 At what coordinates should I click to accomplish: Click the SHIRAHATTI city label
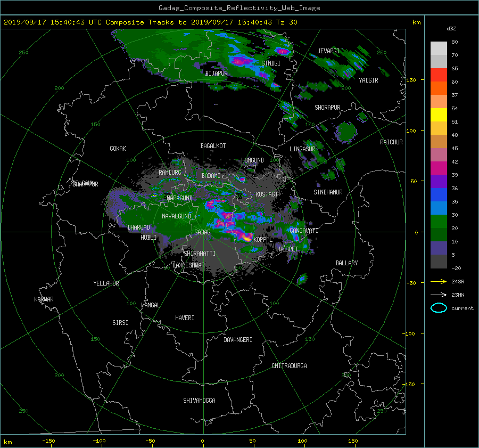(x=200, y=254)
